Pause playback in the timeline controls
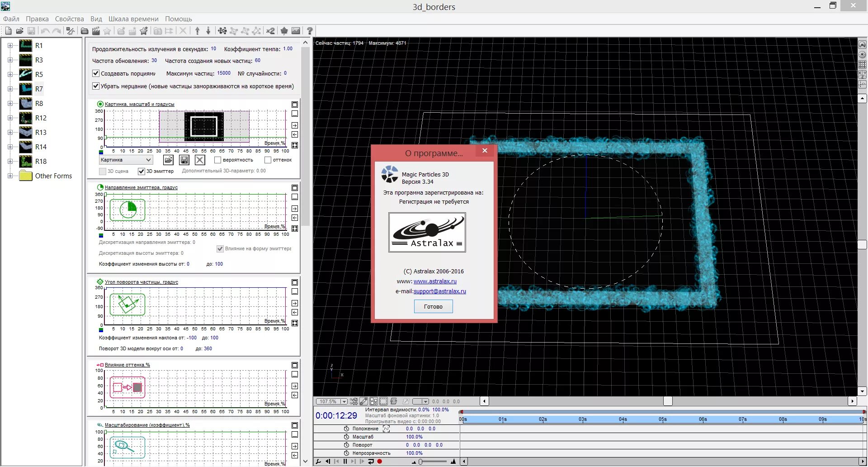 [345, 462]
